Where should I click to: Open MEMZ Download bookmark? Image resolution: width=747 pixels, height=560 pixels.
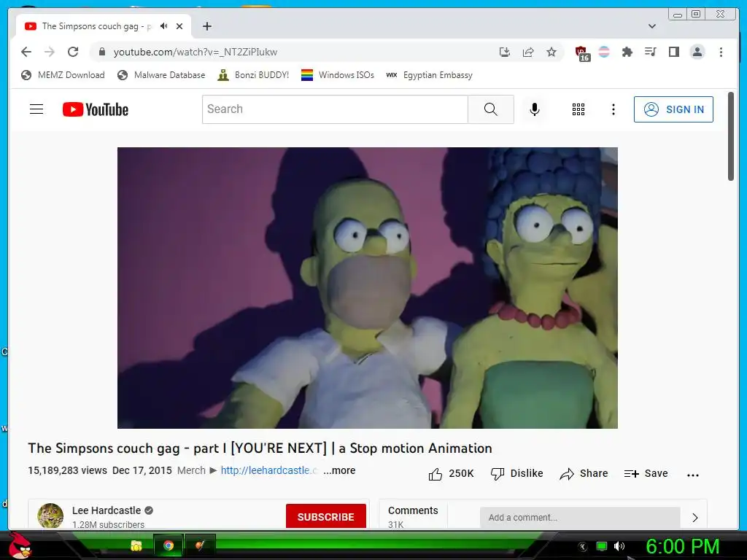tap(63, 75)
